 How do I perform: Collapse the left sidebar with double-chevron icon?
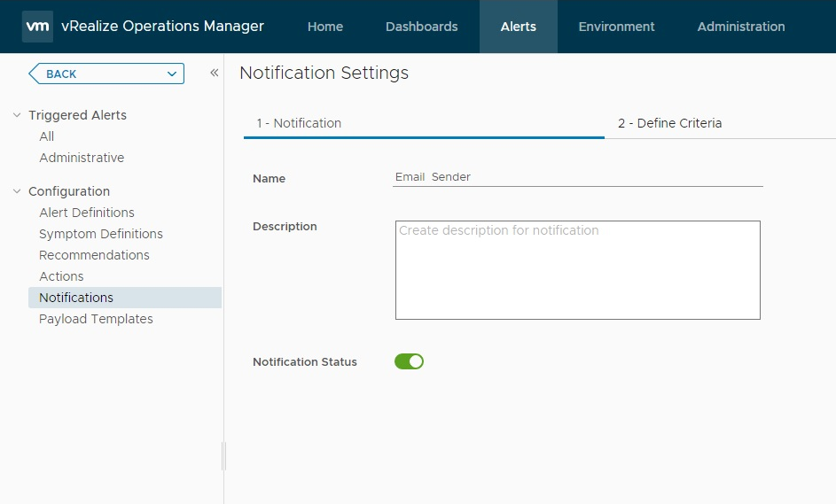click(214, 74)
